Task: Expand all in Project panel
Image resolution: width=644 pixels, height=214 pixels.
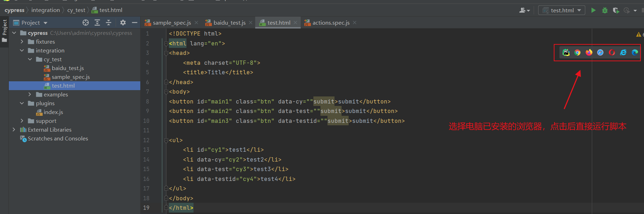Action: 97,23
